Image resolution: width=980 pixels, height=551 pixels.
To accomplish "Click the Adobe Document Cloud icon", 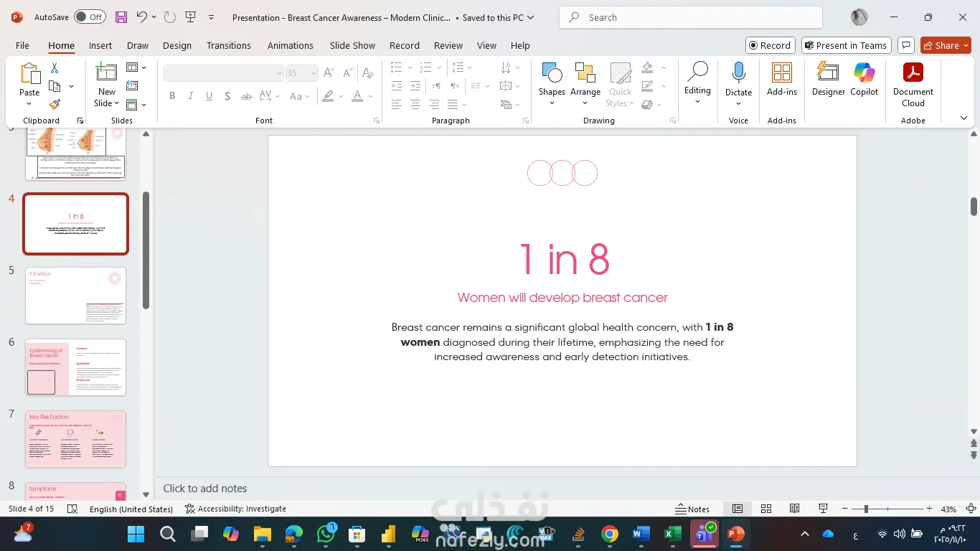I will click(913, 84).
